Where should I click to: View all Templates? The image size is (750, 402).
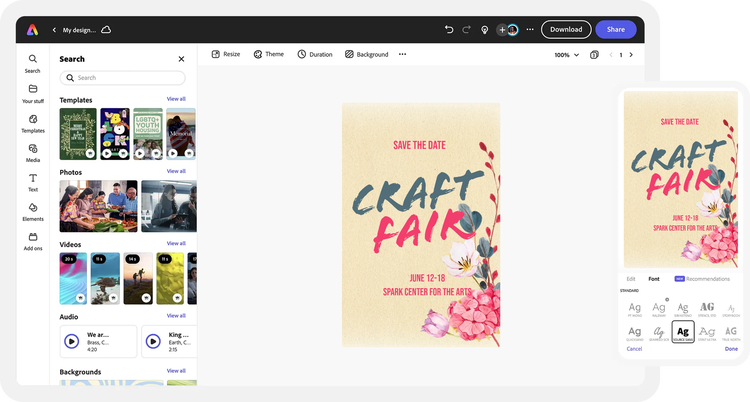(176, 99)
